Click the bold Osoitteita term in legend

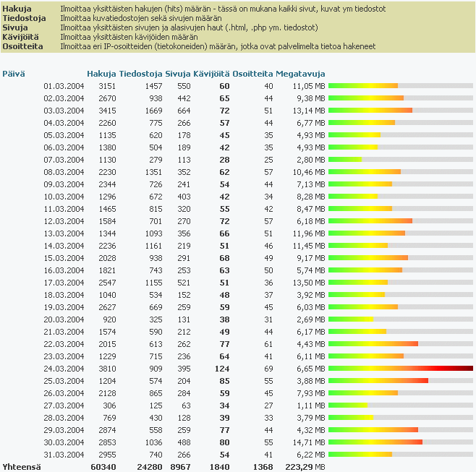coord(22,46)
